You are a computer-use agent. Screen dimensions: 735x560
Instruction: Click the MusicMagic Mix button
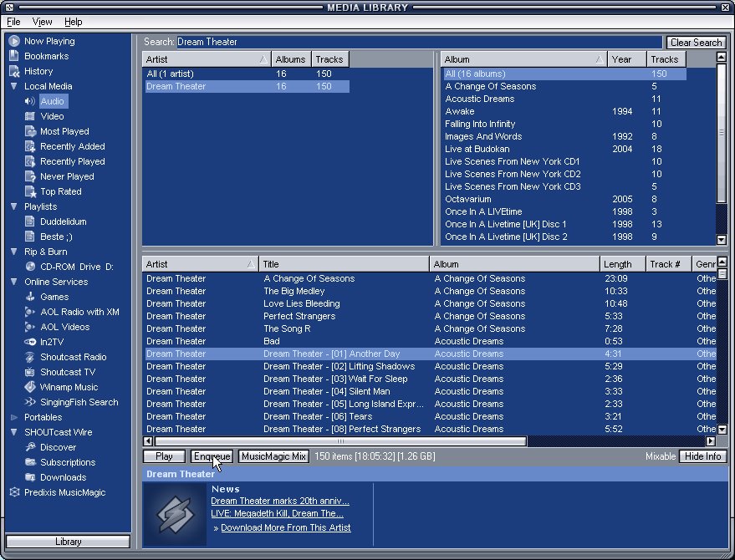pos(273,456)
